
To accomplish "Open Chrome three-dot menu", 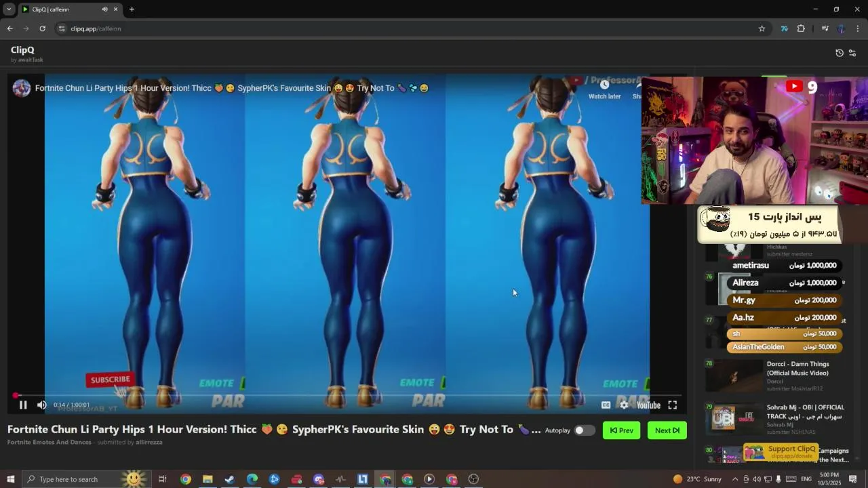I will point(858,28).
